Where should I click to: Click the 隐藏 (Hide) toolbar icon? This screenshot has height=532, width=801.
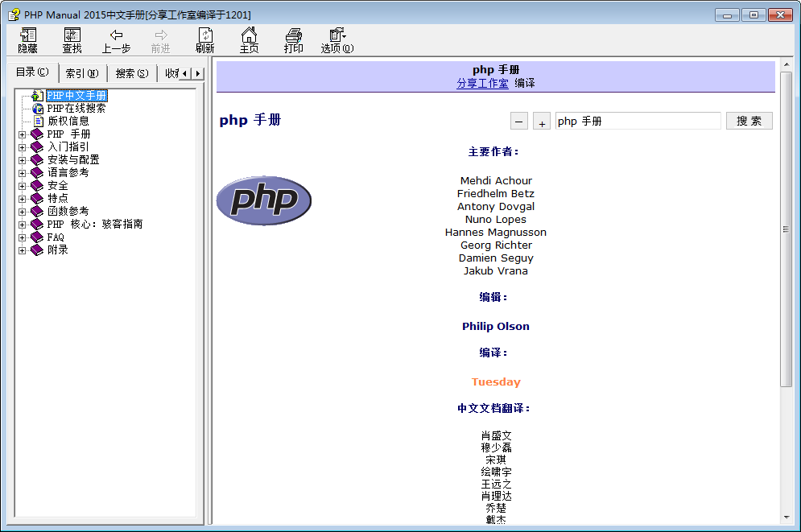tap(28, 35)
